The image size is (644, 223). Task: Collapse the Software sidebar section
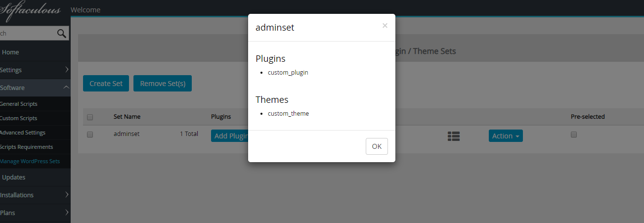point(35,88)
